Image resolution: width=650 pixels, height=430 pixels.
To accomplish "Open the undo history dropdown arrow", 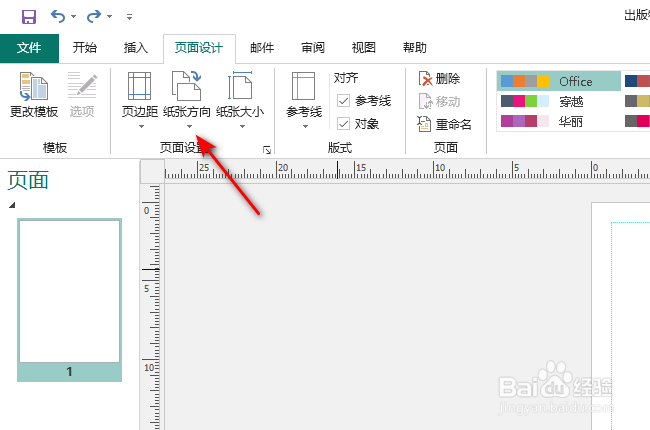I will pyautogui.click(x=73, y=17).
